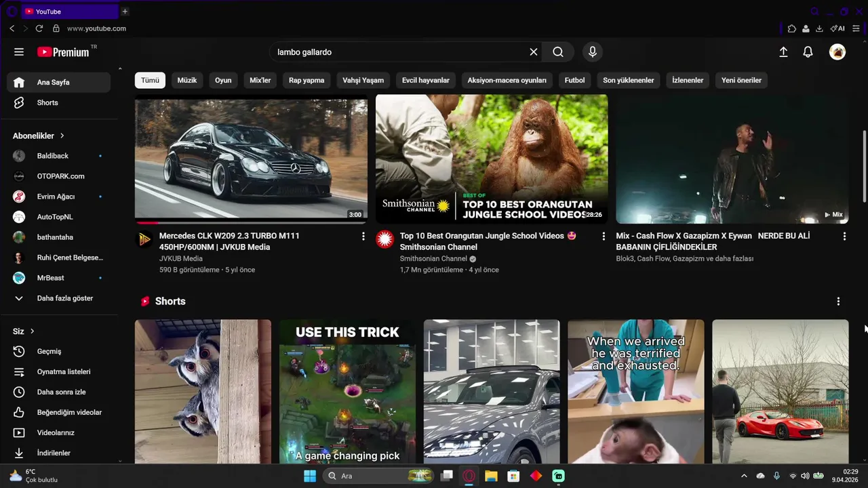Open the browser tab search icon
Screen dimensions: 868x488
coord(814,12)
